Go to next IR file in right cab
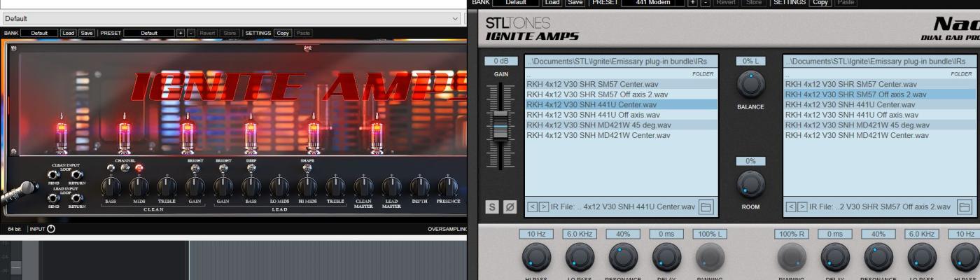The width and height of the screenshot is (980, 280). pos(801,206)
